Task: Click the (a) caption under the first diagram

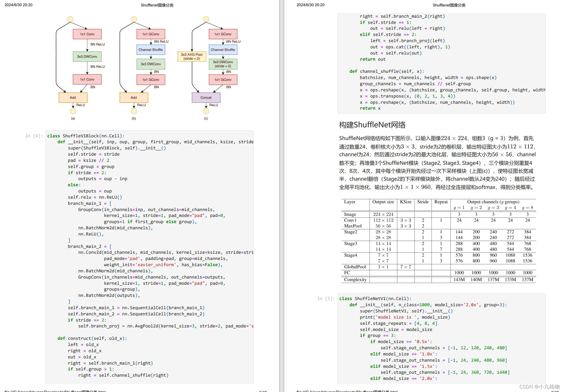Action: pos(73,118)
